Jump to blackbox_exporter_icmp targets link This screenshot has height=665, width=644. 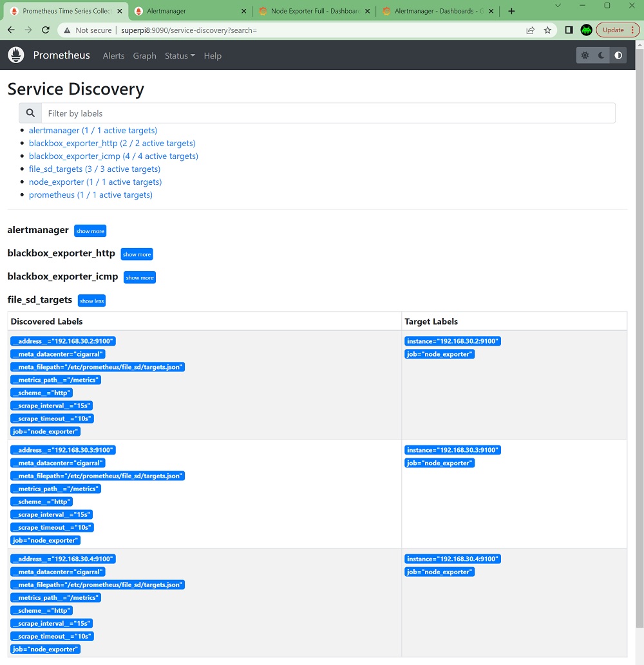[x=113, y=156]
